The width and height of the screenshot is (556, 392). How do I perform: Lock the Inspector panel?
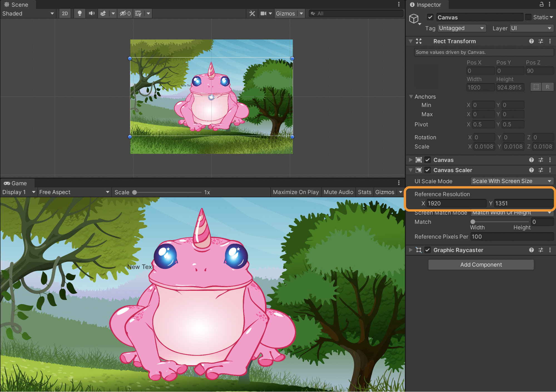(x=542, y=4)
